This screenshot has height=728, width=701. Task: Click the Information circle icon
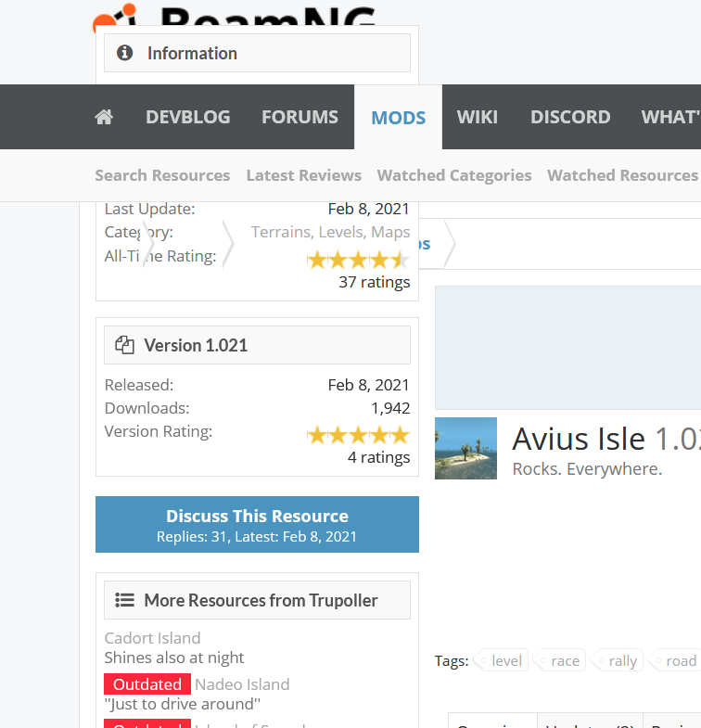click(124, 53)
